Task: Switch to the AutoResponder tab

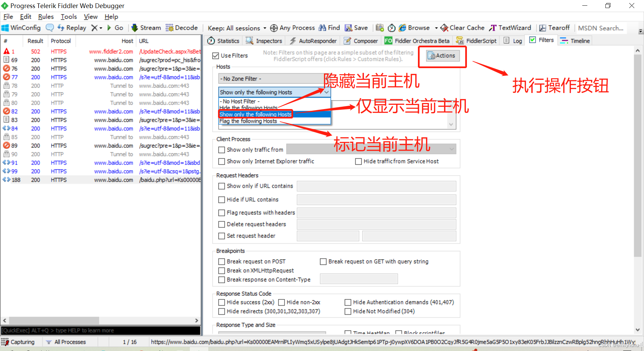Action: [x=313, y=41]
